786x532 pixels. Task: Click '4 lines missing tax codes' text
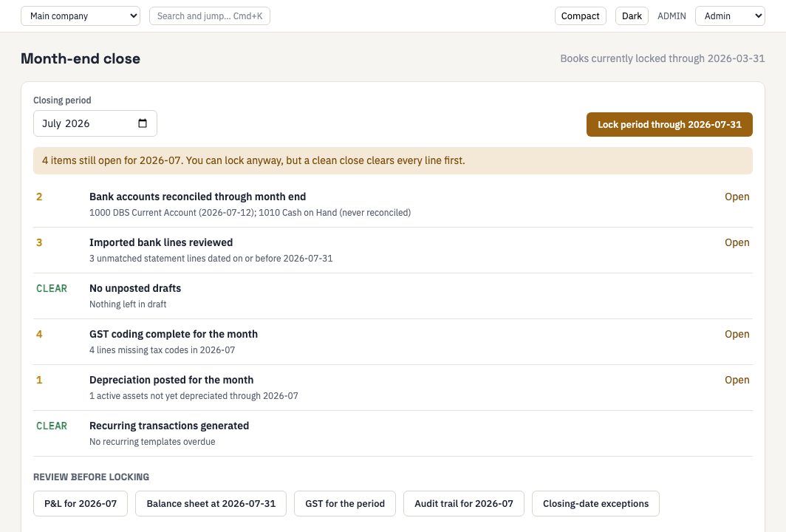[162, 350]
